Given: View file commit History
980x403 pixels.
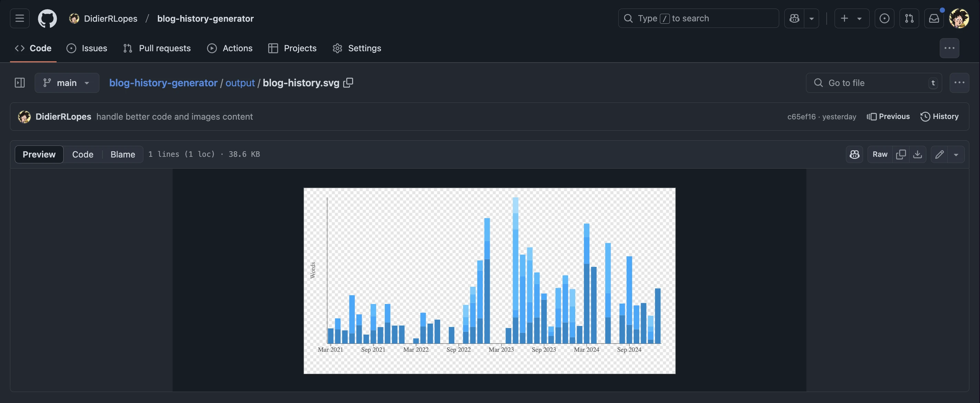Looking at the screenshot, I should (x=939, y=117).
